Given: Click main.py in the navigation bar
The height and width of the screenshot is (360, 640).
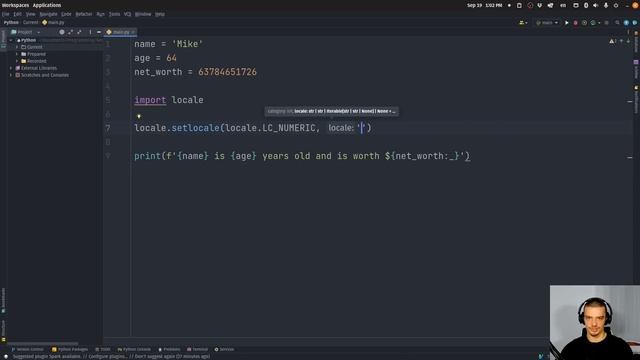Looking at the screenshot, I should [53, 22].
